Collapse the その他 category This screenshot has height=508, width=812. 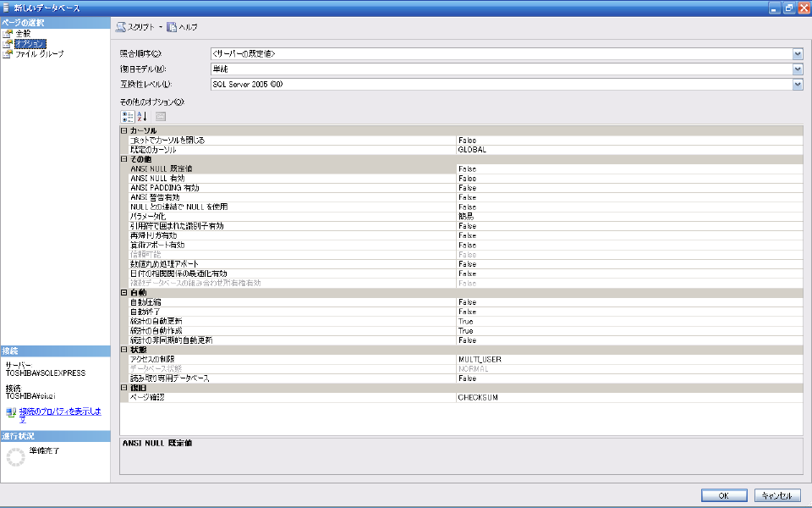(x=123, y=159)
